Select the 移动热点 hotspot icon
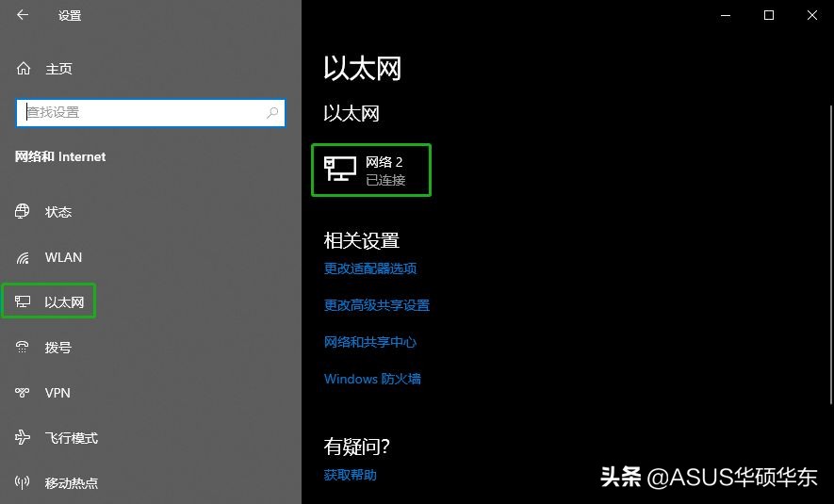The height and width of the screenshot is (504, 834). (22, 482)
